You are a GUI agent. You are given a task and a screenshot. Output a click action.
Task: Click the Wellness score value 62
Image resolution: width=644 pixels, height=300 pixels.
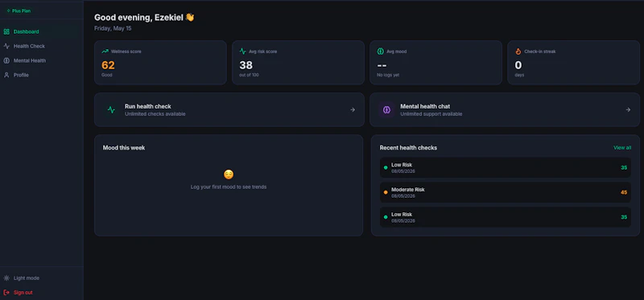(x=108, y=65)
